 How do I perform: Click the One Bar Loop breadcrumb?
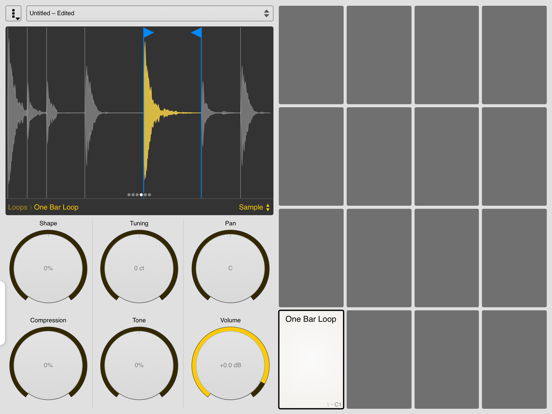(x=56, y=207)
